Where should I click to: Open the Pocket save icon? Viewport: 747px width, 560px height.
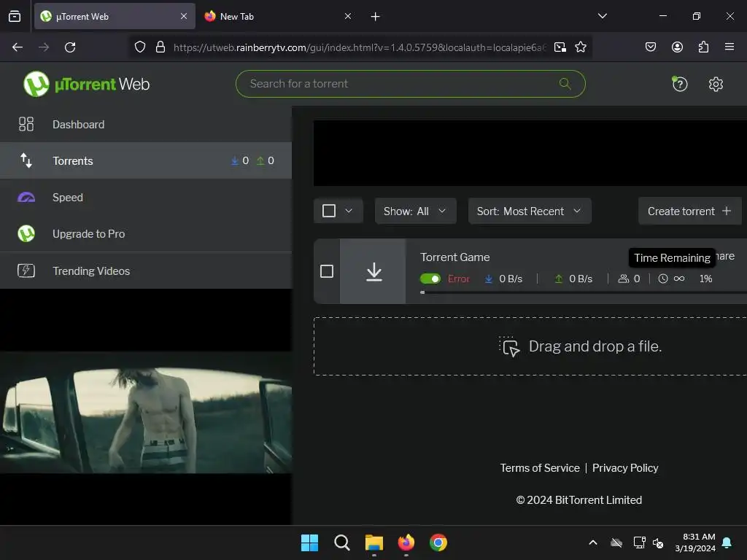click(650, 47)
